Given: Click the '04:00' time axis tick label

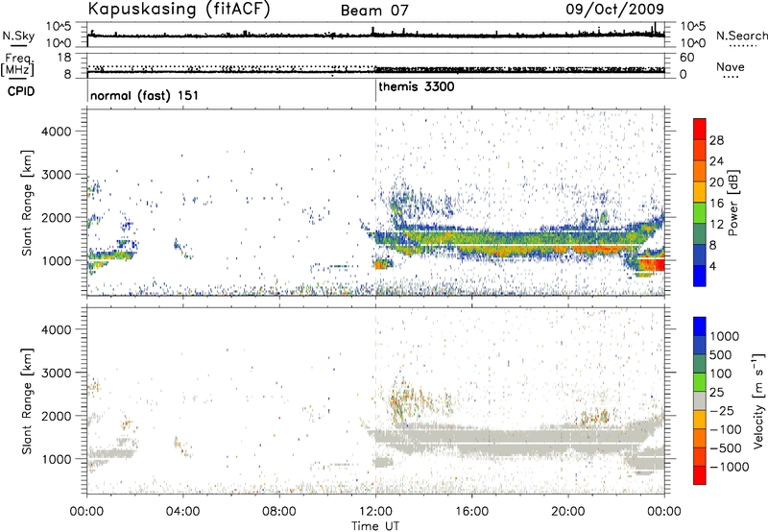Looking at the screenshot, I should [x=182, y=512].
